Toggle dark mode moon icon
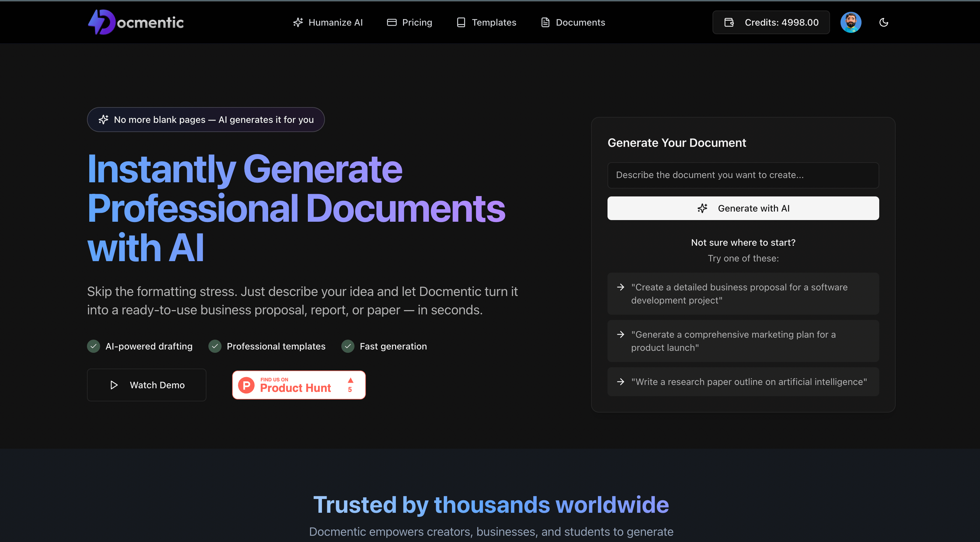This screenshot has height=542, width=980. (884, 22)
